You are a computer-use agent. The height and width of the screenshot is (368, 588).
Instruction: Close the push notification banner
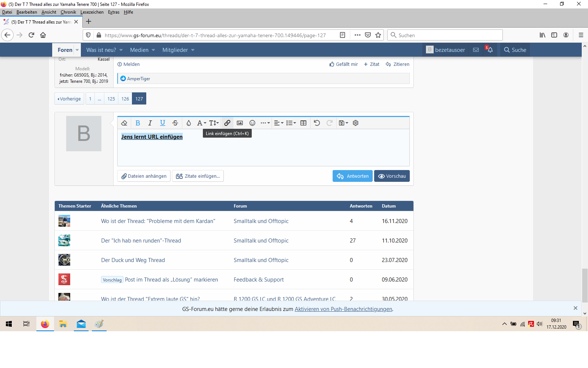point(576,308)
